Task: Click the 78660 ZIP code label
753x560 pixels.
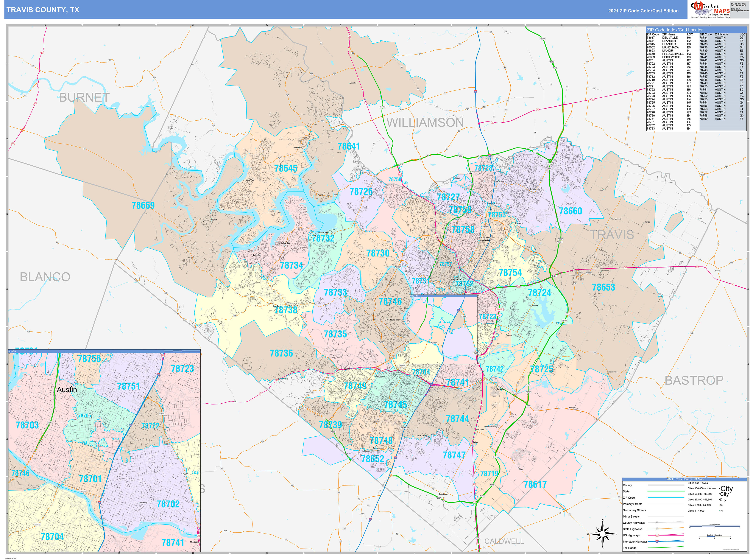Action: 570,211
